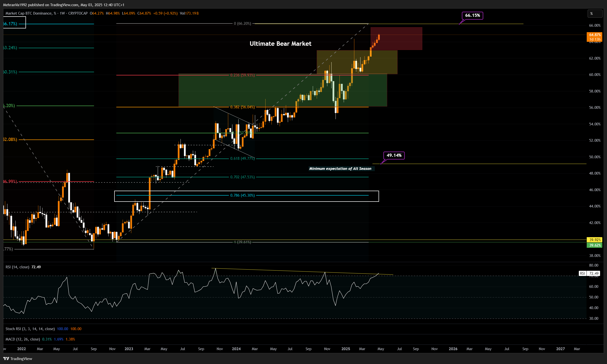Screen dimensions: 607x364
Task: Click the TradingView logo at bottom left
Action: 18,359
